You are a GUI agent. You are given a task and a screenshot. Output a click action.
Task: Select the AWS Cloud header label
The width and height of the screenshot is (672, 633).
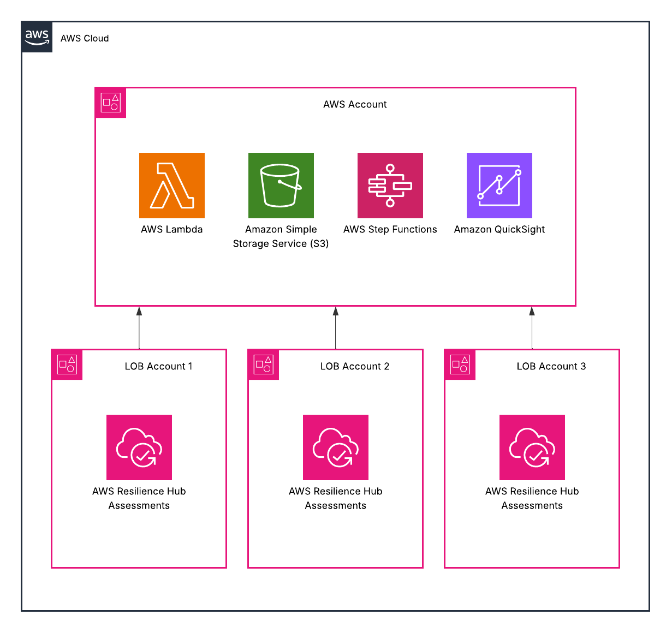(85, 38)
